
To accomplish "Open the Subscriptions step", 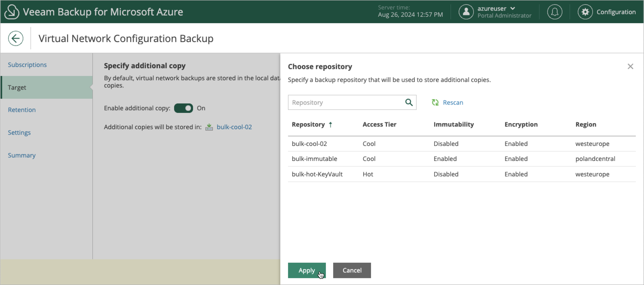I will click(x=27, y=65).
